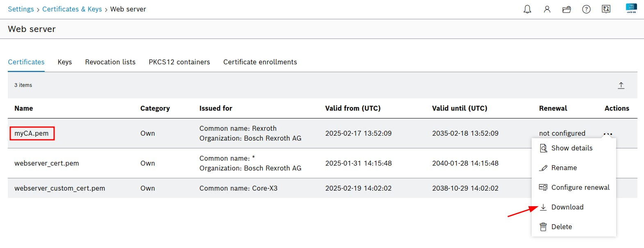Screen dimensions: 644x248
Task: Select Show details from the context menu
Action: click(x=571, y=148)
